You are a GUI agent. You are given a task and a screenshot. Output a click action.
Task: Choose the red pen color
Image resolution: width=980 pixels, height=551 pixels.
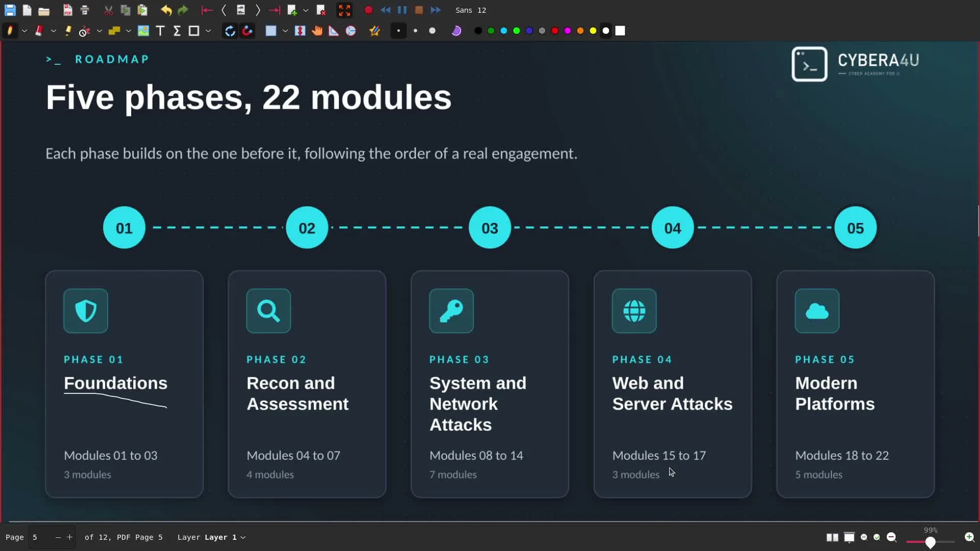(x=555, y=31)
